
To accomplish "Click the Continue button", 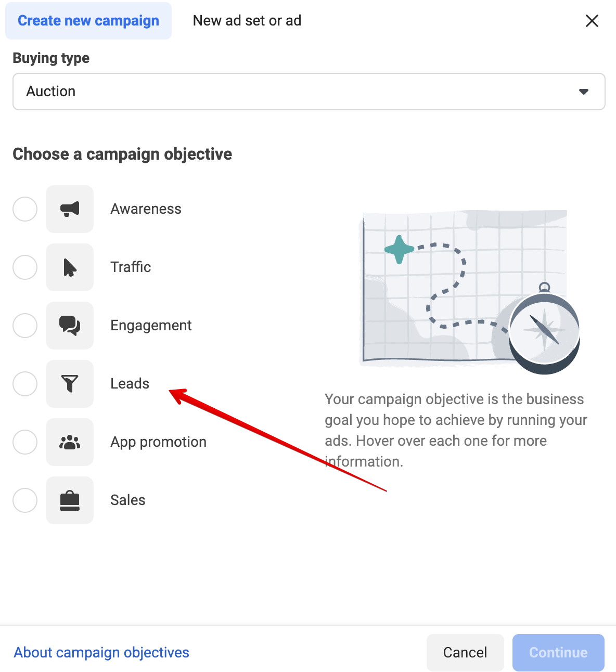I will point(558,652).
